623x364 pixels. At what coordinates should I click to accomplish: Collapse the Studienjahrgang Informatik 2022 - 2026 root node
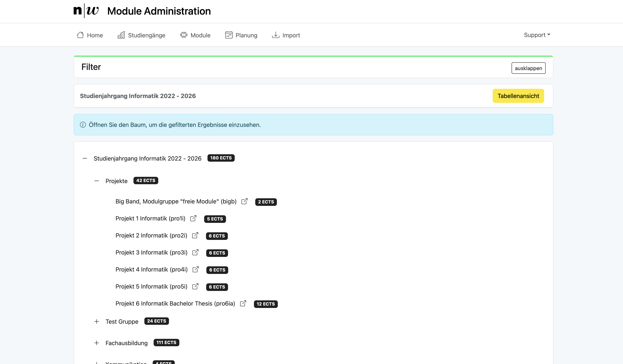[x=85, y=158]
